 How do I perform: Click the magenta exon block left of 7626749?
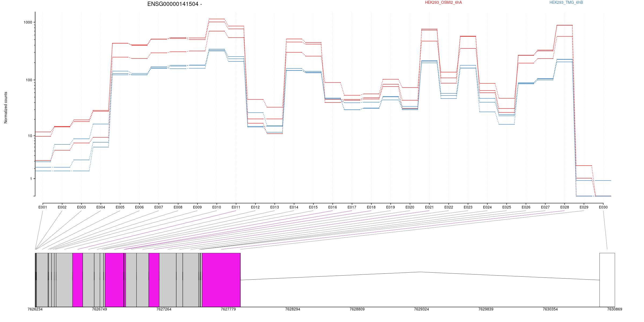pyautogui.click(x=78, y=280)
